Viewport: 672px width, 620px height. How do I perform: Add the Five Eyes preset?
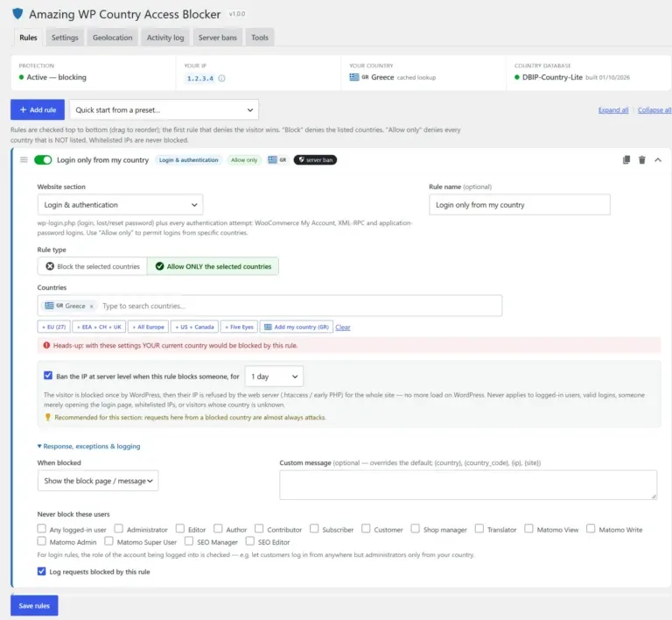240,327
